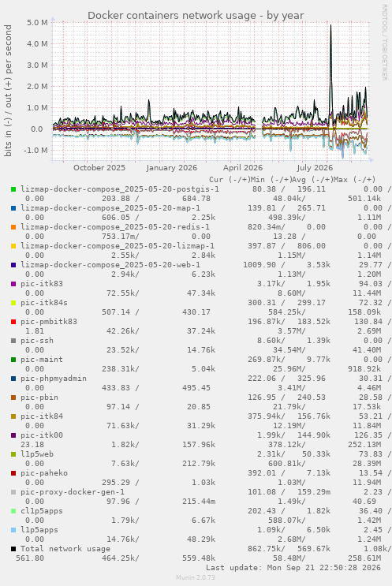392x586 pixels.
Task: Click the lizmap-docker-compose_2025-05-20-redis-1 label
Action: (x=115, y=227)
